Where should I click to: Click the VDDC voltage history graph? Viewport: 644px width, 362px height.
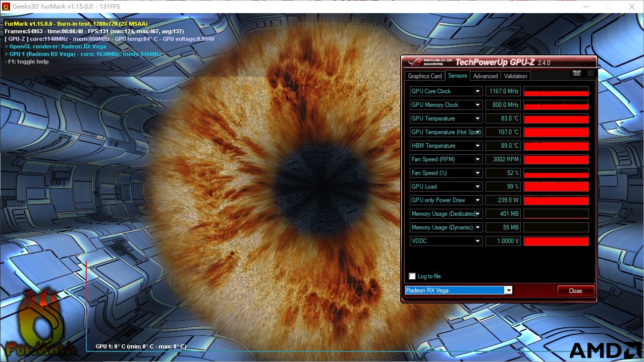(x=556, y=241)
